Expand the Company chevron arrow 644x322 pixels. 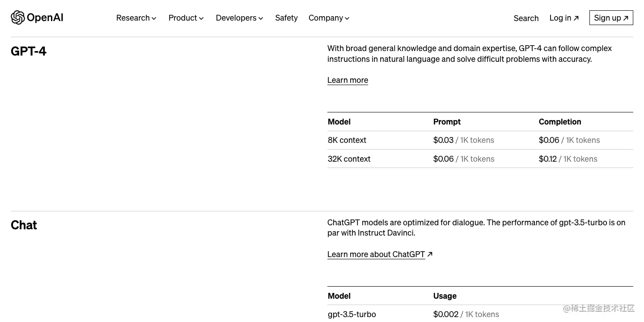pyautogui.click(x=347, y=18)
